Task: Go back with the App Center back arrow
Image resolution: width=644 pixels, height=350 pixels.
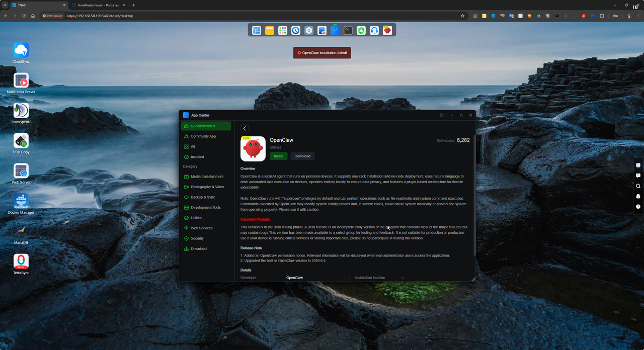Action: pos(245,128)
